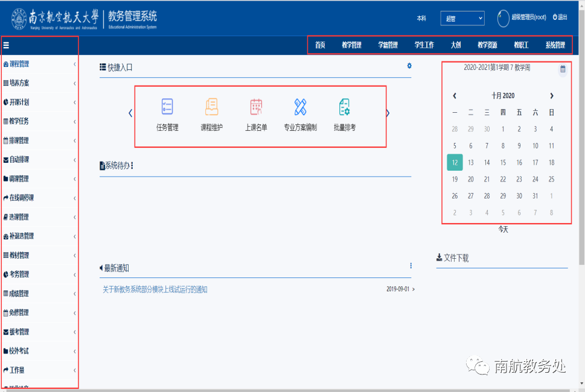Open the 任务管理 quick entry icon
Image resolution: width=585 pixels, height=392 pixels.
click(167, 107)
